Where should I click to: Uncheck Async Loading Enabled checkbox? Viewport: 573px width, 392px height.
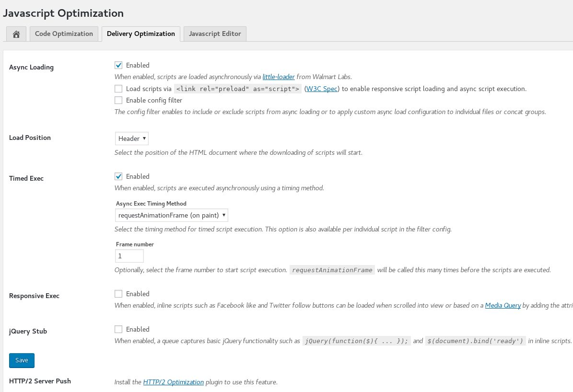118,65
